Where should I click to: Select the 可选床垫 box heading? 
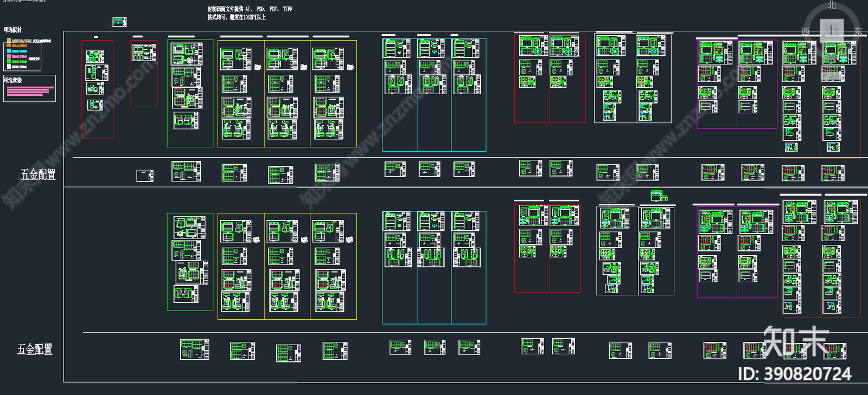click(x=13, y=80)
